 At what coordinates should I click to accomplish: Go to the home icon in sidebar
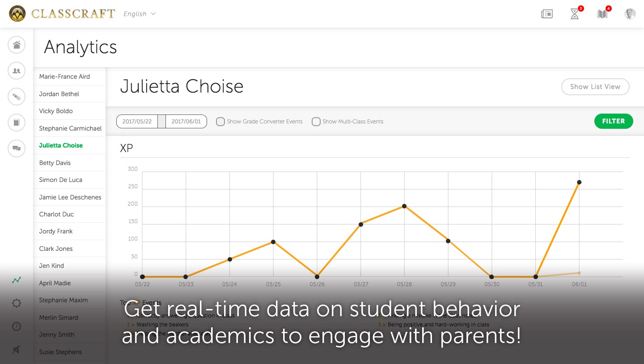click(17, 45)
